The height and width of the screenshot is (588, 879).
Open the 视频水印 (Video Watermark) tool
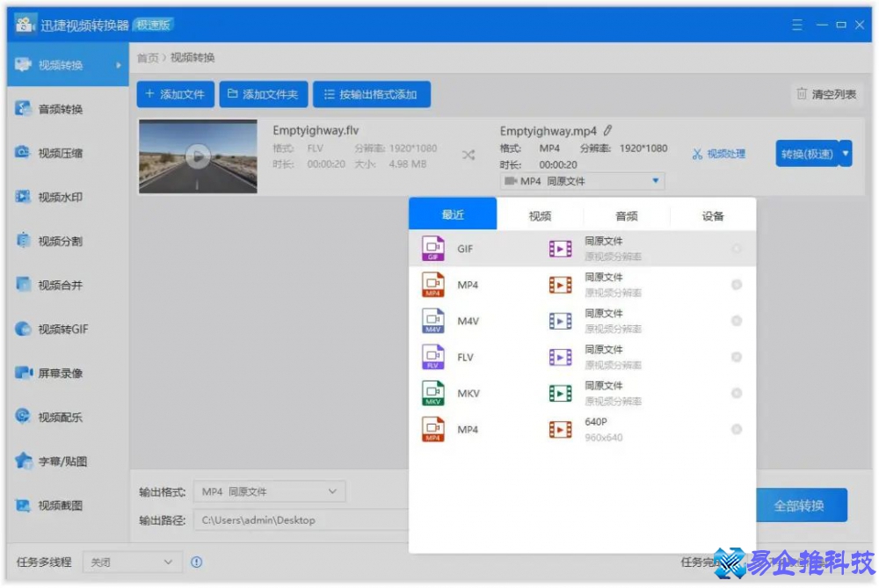(x=62, y=195)
